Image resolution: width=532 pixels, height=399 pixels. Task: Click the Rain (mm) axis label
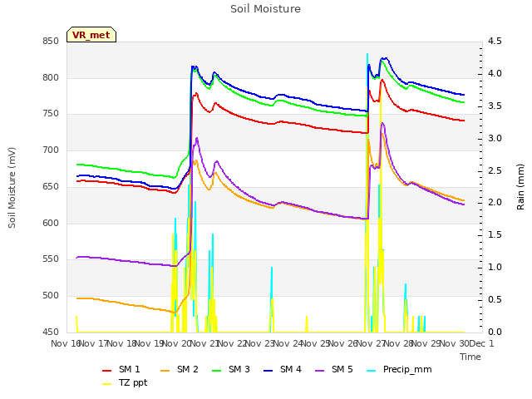coord(520,187)
